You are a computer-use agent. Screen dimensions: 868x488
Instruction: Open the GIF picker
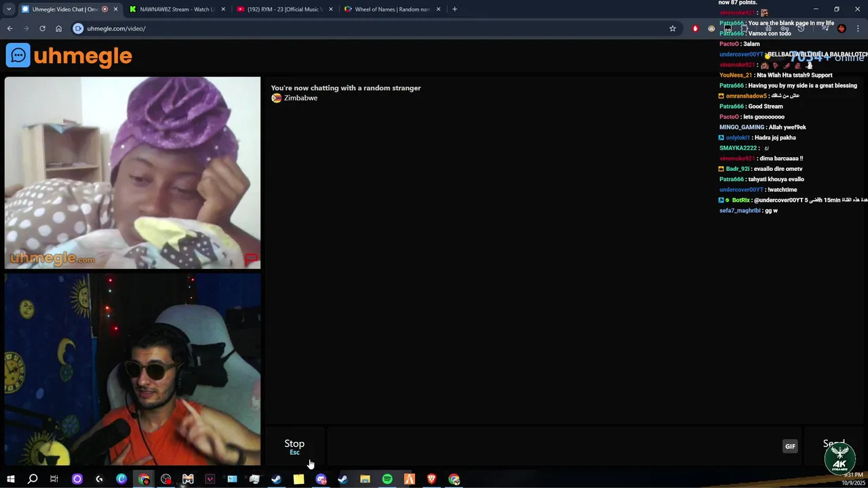(x=790, y=446)
